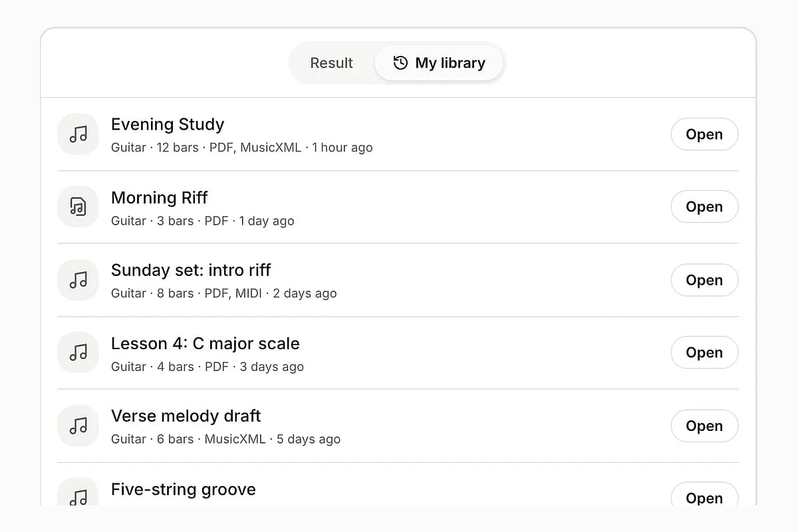
Task: Click the music note icon beside Evening Study
Action: point(78,134)
